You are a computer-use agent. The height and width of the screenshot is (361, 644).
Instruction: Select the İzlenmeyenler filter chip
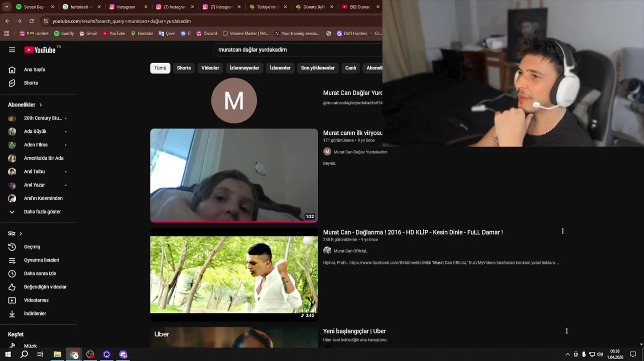click(244, 68)
